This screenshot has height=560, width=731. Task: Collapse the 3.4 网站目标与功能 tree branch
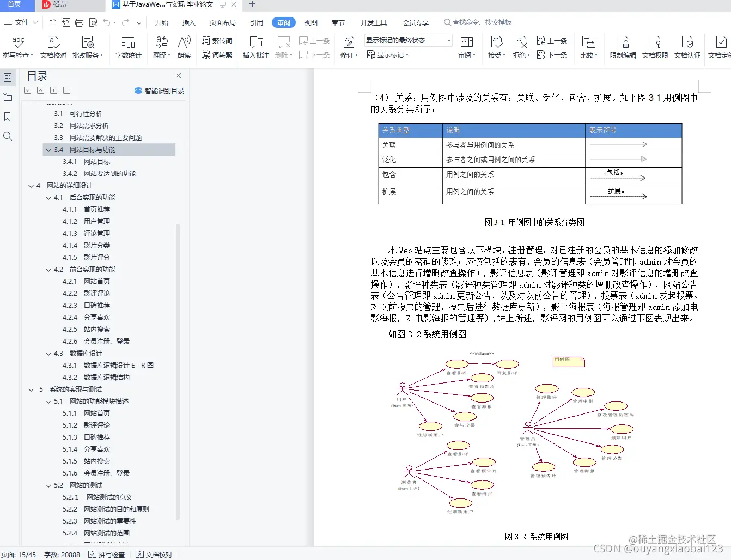tap(48, 149)
